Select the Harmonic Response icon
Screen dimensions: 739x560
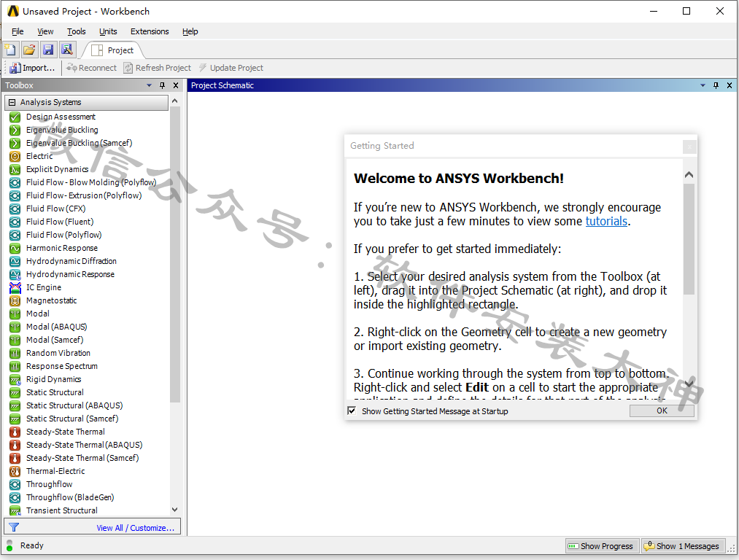[x=15, y=248]
